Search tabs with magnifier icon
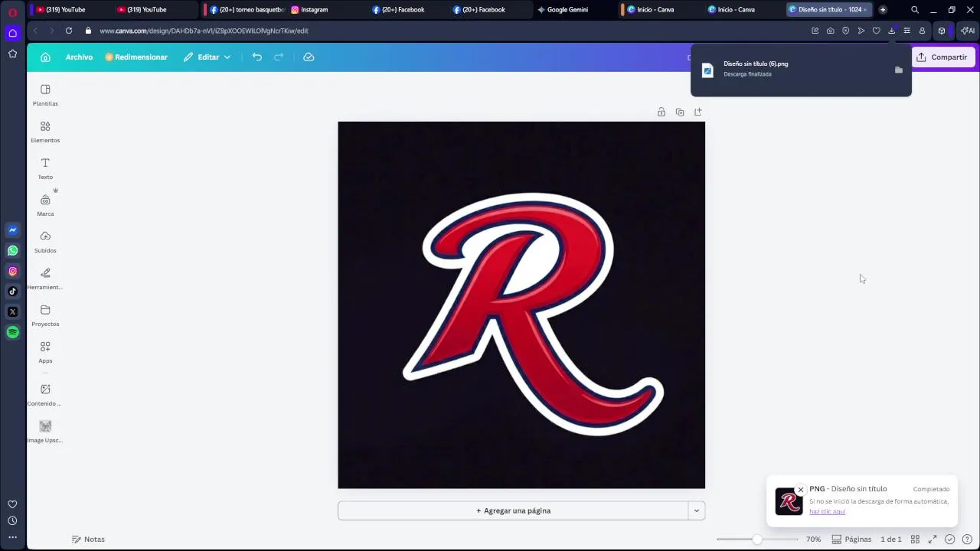 (915, 10)
